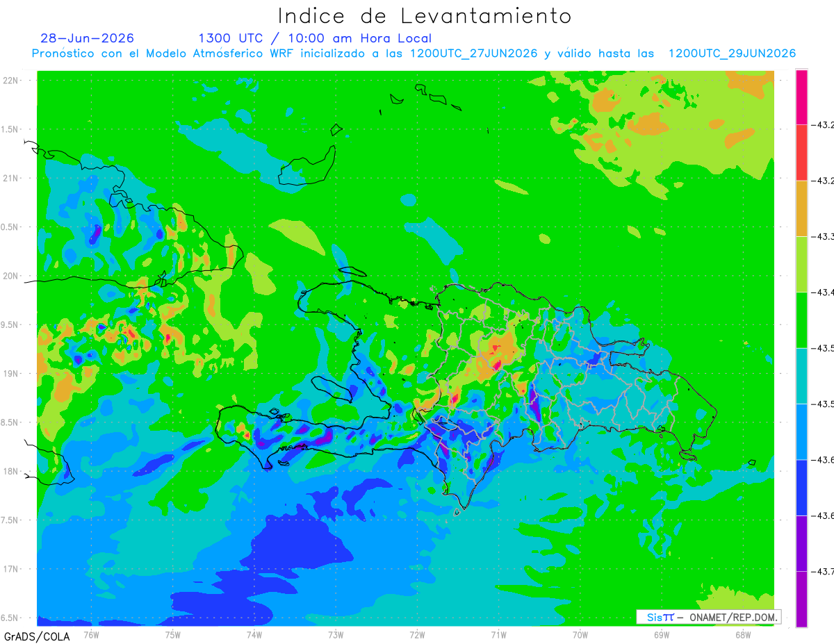Screen dimensions: 834x644
Task: Click the '19N' latitude label
Action: [x=11, y=374]
